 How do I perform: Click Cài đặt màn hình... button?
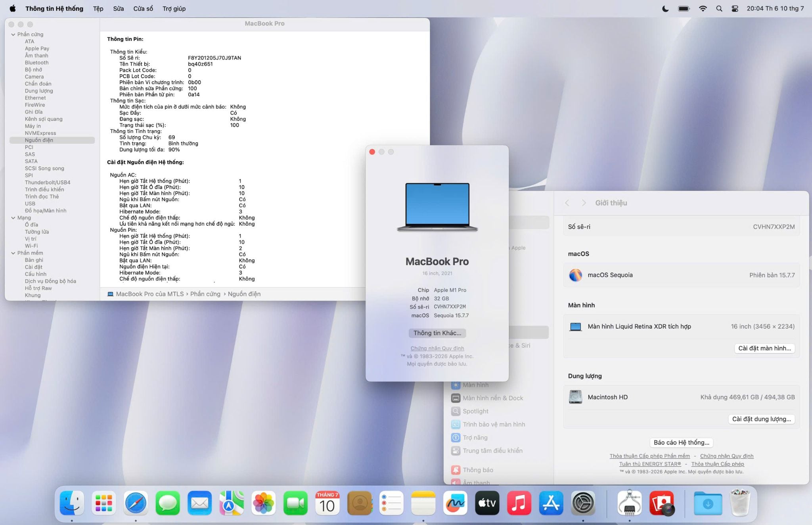click(x=764, y=348)
